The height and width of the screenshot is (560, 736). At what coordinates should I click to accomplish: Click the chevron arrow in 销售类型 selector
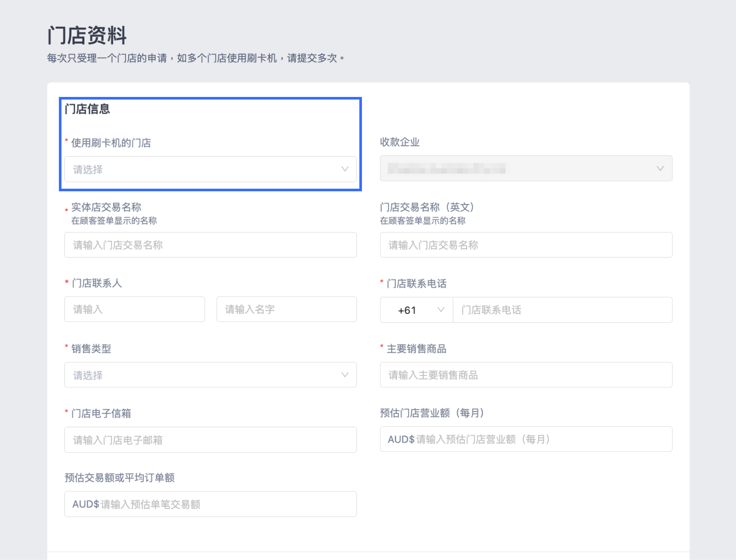pyautogui.click(x=345, y=375)
